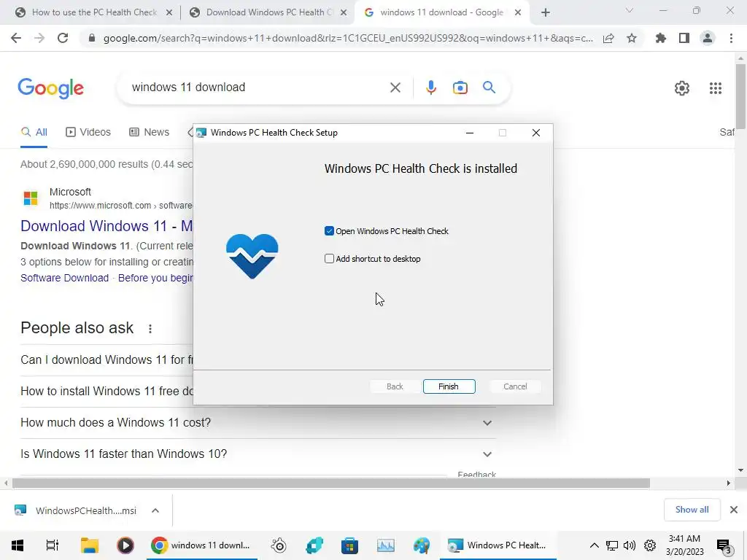
Task: Go back using browser back arrow
Action: click(16, 38)
